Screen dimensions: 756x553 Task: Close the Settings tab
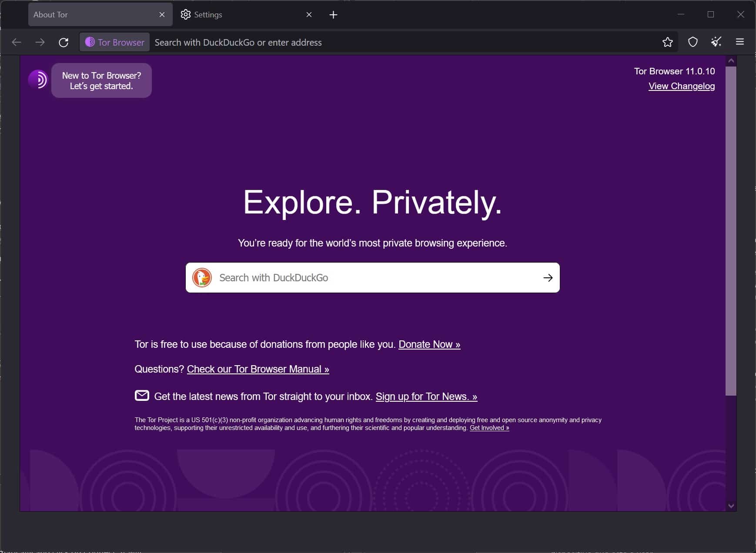pos(309,15)
